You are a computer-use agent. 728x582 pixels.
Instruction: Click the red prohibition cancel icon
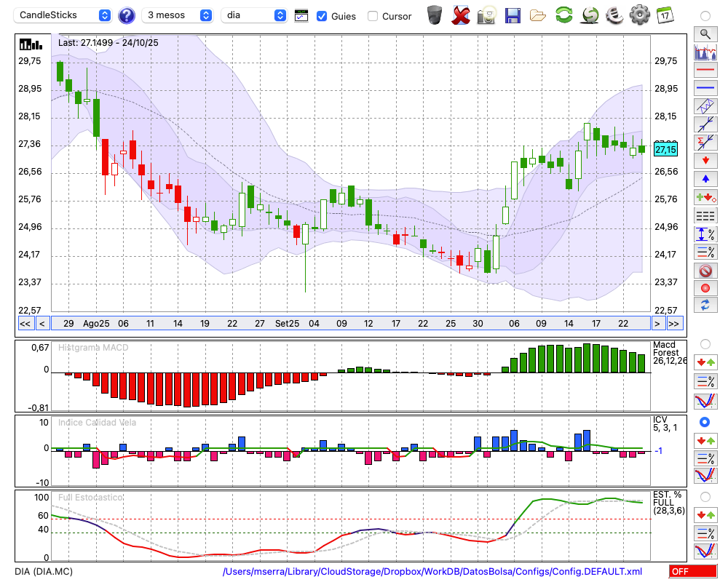pyautogui.click(x=705, y=271)
